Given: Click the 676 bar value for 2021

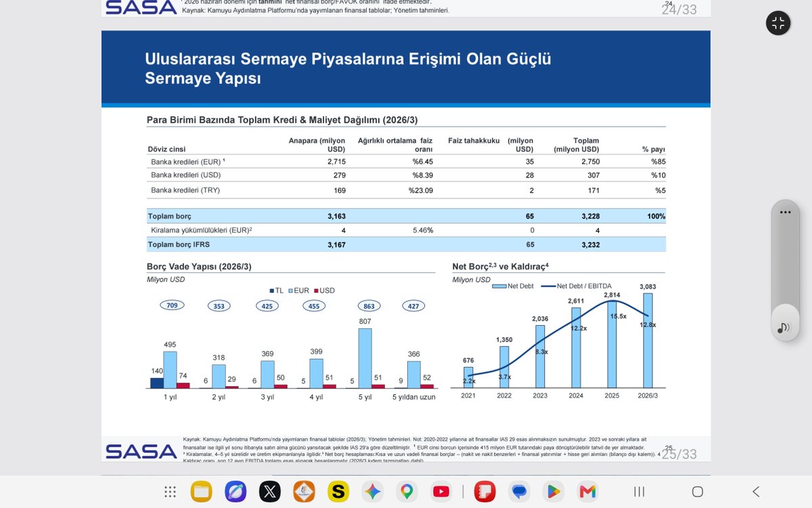Looking at the screenshot, I should coord(469,360).
